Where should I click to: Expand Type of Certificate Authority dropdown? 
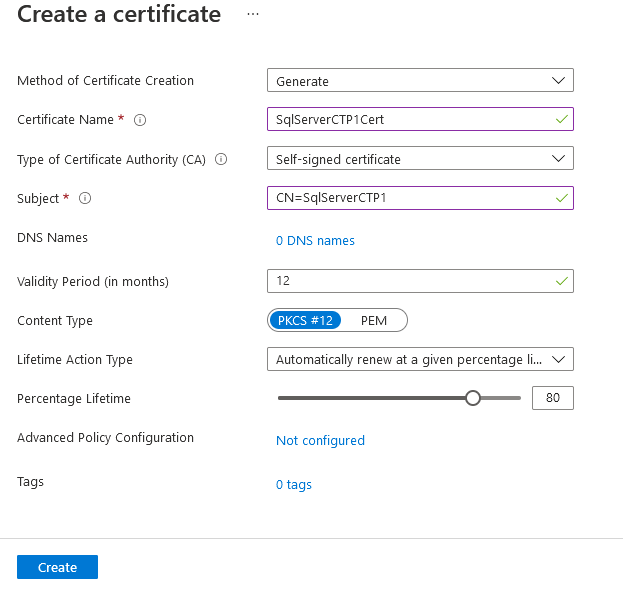(420, 159)
